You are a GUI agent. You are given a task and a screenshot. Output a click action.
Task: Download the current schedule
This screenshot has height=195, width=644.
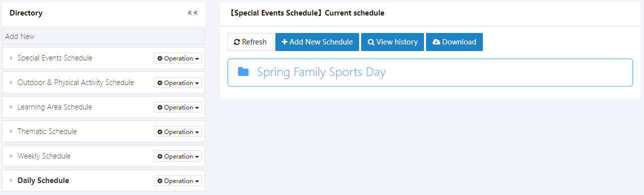(x=454, y=42)
